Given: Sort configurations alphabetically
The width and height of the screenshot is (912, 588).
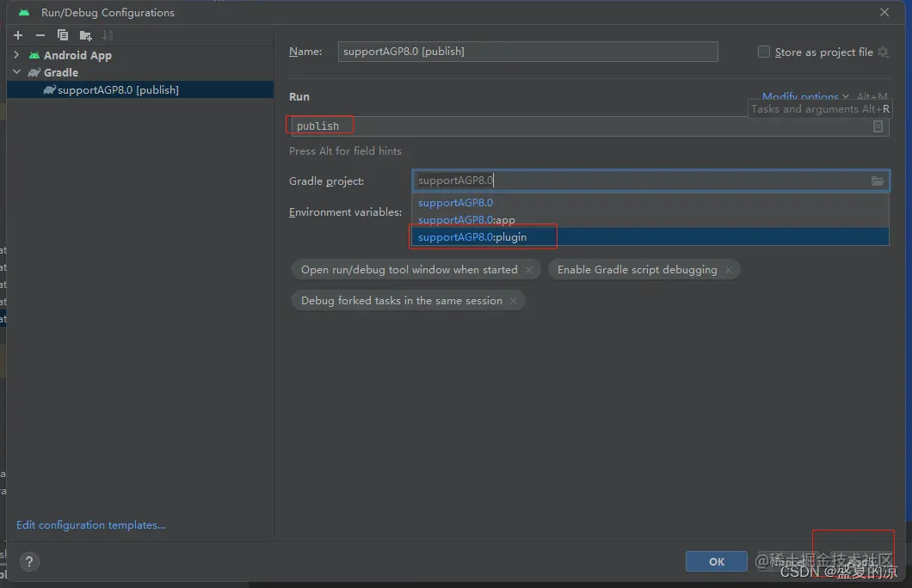Looking at the screenshot, I should click(108, 35).
